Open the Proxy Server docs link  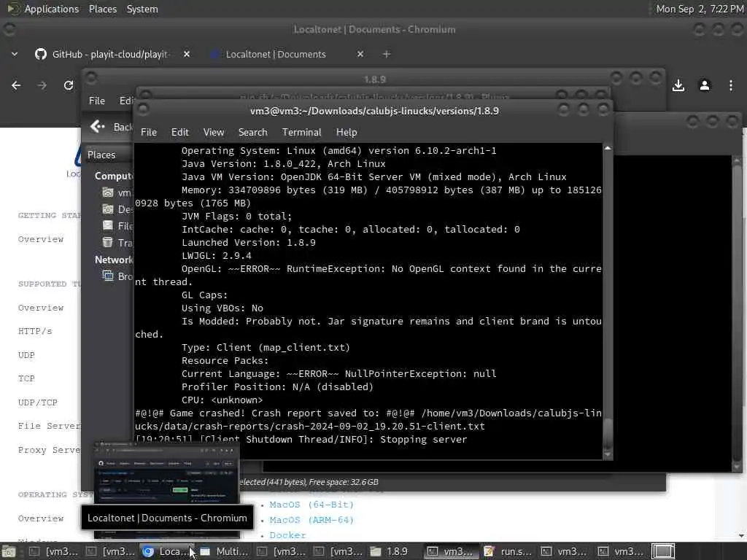click(49, 450)
